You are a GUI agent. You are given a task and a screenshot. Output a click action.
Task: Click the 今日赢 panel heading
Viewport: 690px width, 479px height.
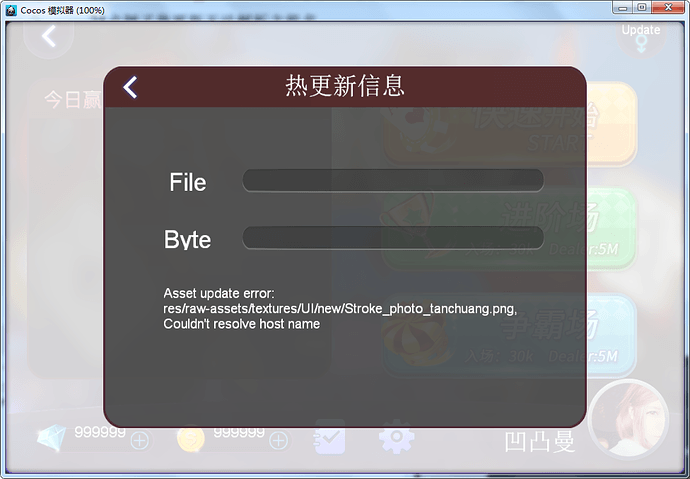pos(73,100)
